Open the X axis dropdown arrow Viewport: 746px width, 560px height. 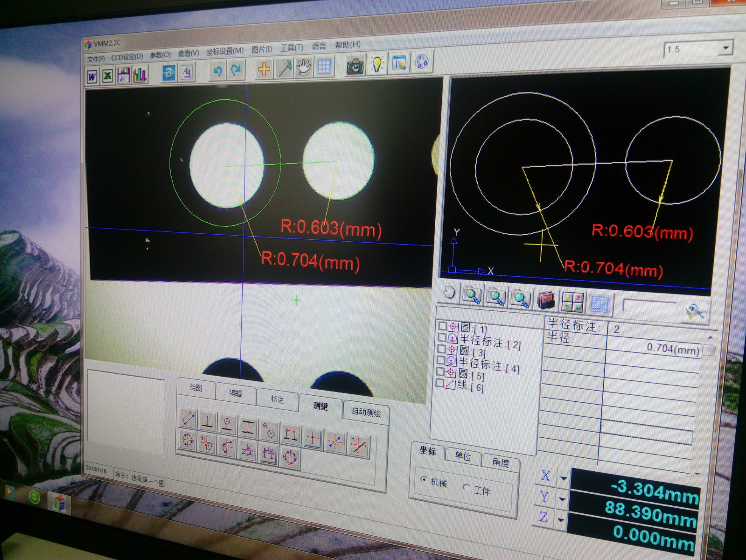[x=564, y=478]
